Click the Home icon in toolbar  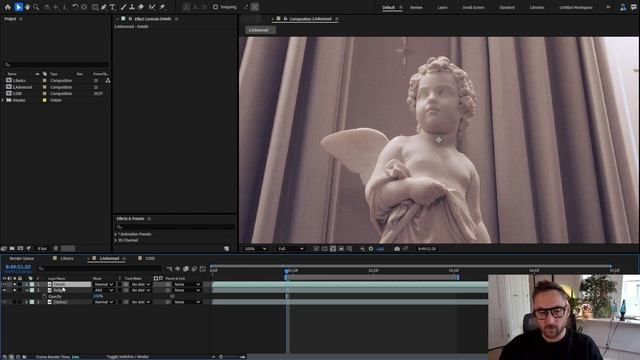click(x=7, y=7)
